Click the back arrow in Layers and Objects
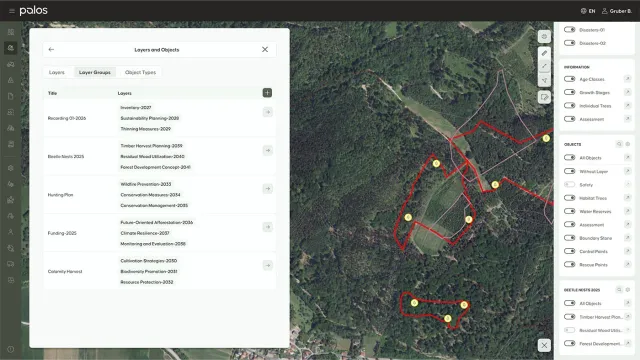 [51, 49]
